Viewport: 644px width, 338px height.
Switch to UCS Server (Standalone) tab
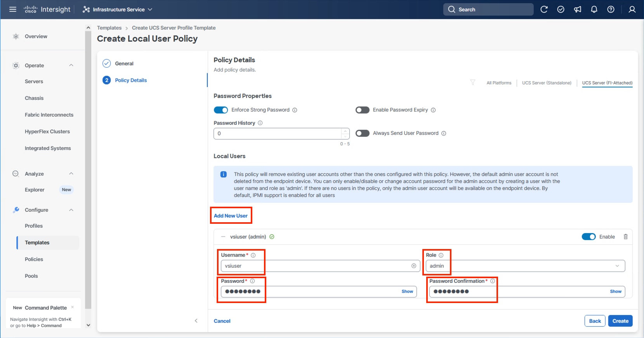pos(547,83)
